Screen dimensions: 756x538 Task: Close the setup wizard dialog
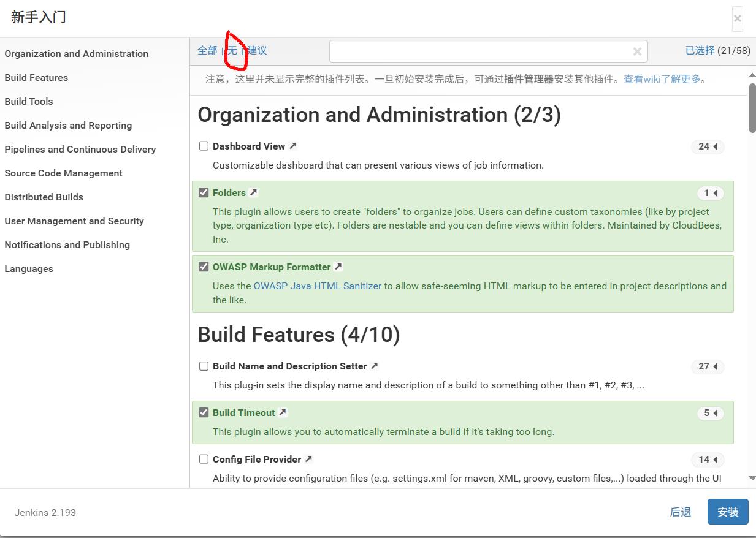[737, 18]
